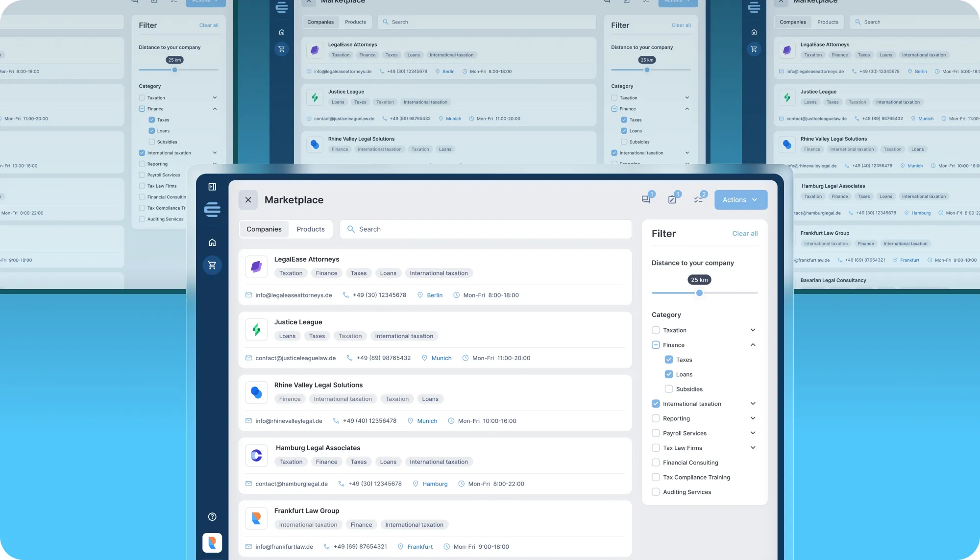Open chat messages icon with badge

tap(646, 199)
